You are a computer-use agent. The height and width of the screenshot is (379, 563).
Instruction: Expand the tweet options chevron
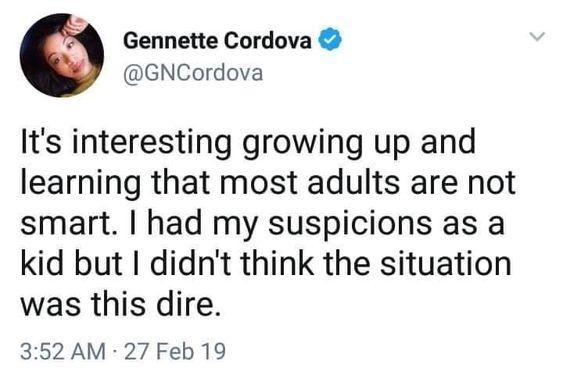[538, 36]
